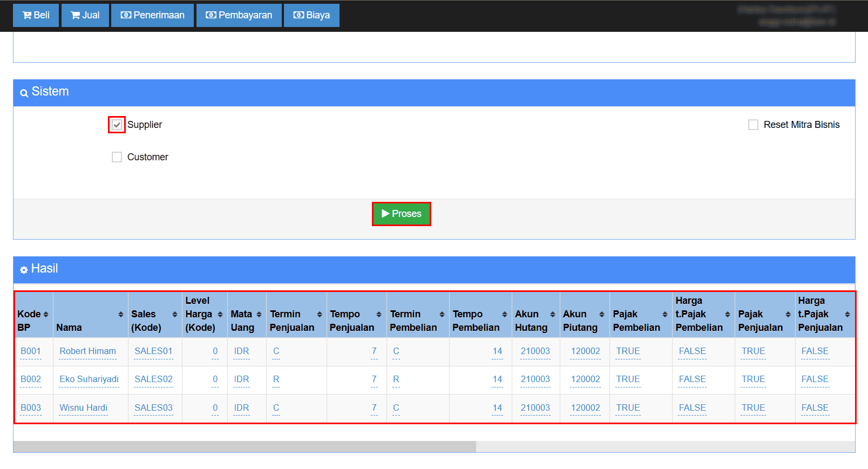Uncheck the Supplier checkbox
Image resolution: width=868 pixels, height=469 pixels.
point(117,125)
